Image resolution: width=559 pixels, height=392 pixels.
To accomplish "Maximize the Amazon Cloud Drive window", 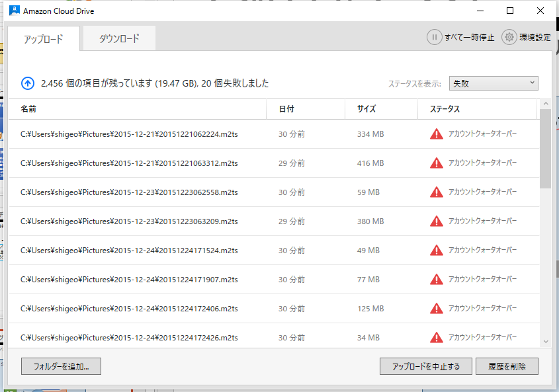I will click(x=510, y=11).
